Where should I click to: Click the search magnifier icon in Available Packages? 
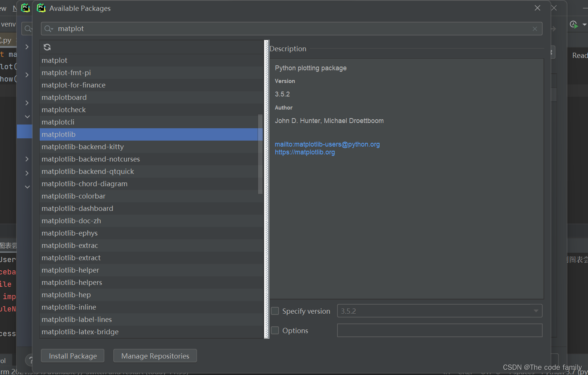(x=48, y=29)
